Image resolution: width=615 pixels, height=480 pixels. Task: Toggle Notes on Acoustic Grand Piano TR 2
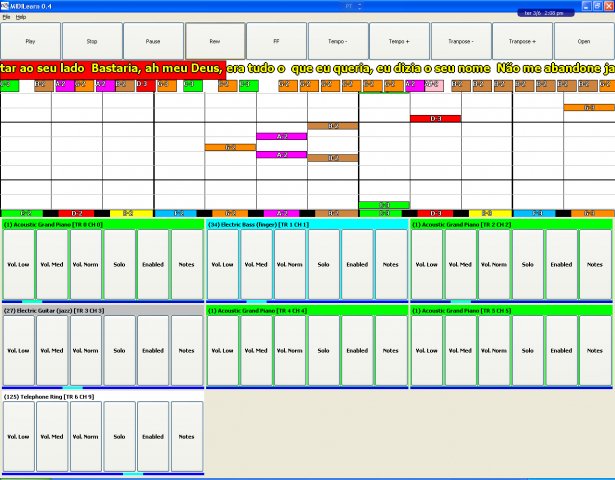pyautogui.click(x=595, y=265)
